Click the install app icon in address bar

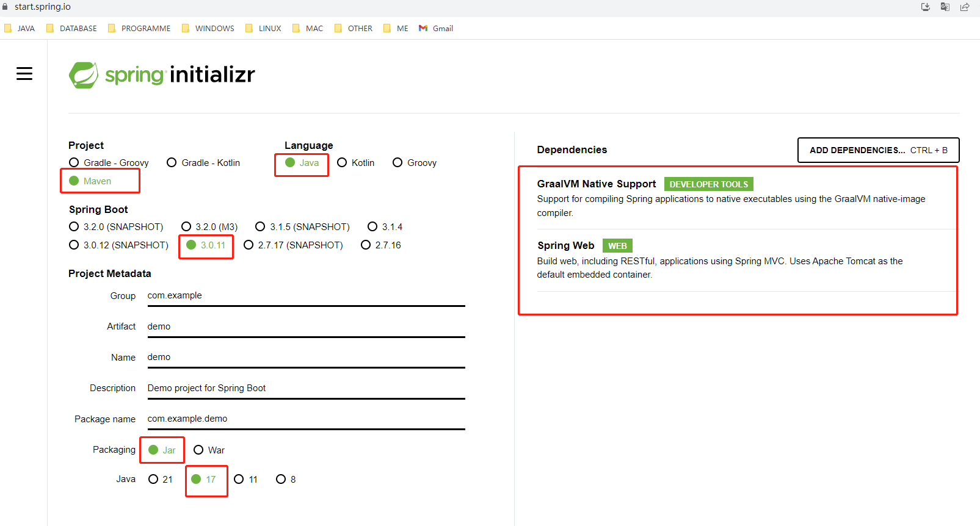[x=925, y=7]
